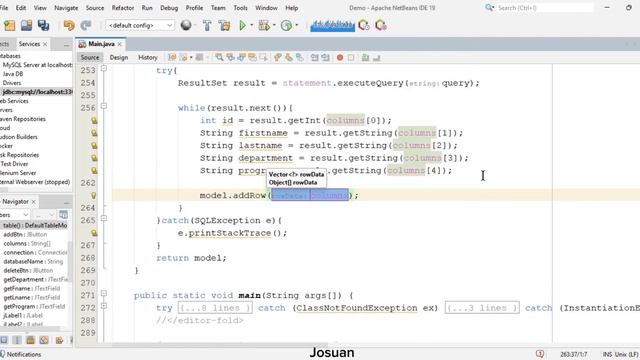Click the Build Project hammer icon
Image resolution: width=640 pixels, height=360 pixels.
[207, 25]
